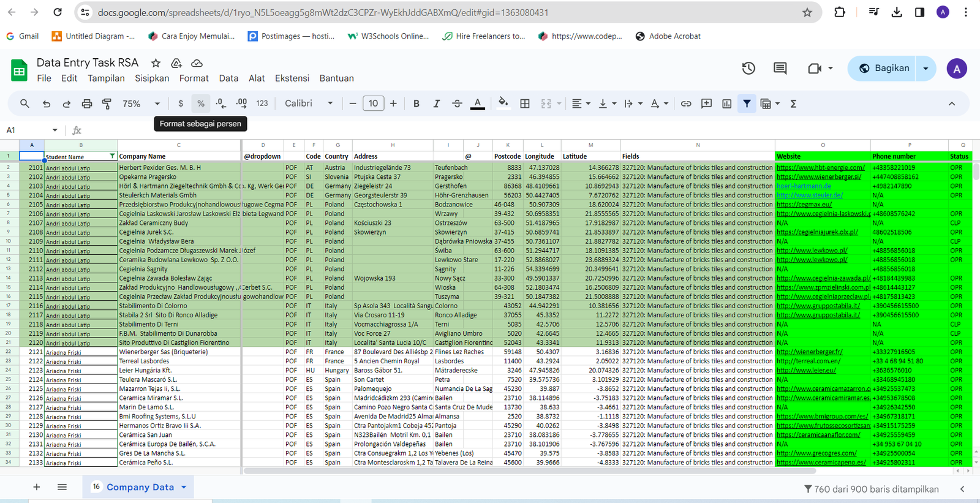Open Calibri font dropdown

[309, 104]
